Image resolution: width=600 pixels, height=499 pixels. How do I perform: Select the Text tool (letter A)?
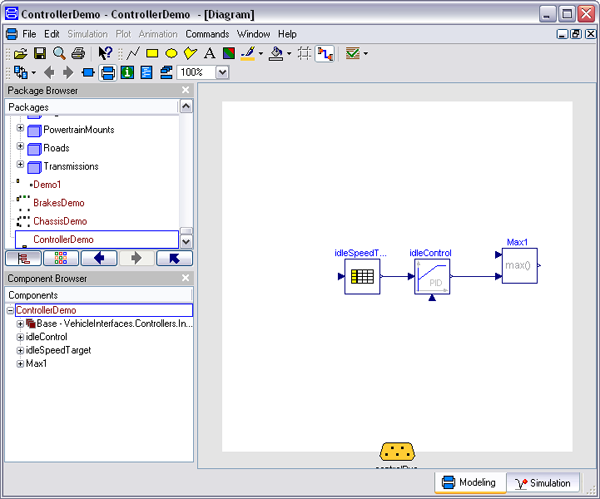pyautogui.click(x=209, y=53)
